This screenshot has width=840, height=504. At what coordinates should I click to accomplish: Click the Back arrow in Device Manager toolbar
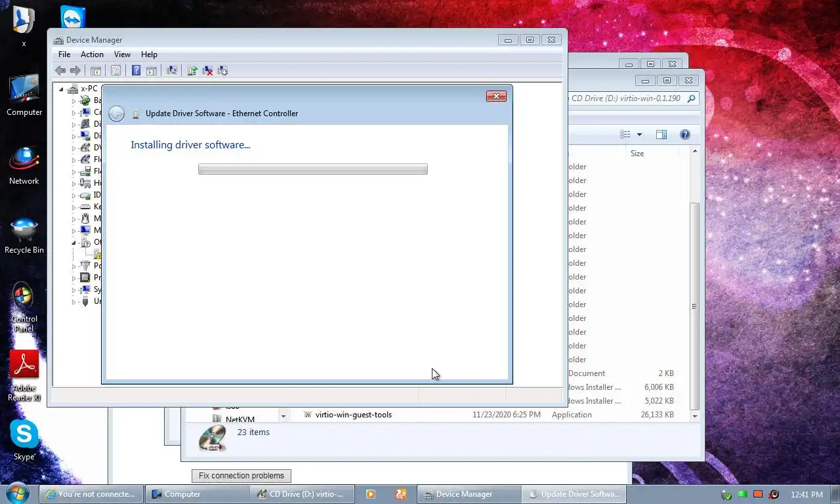click(60, 71)
